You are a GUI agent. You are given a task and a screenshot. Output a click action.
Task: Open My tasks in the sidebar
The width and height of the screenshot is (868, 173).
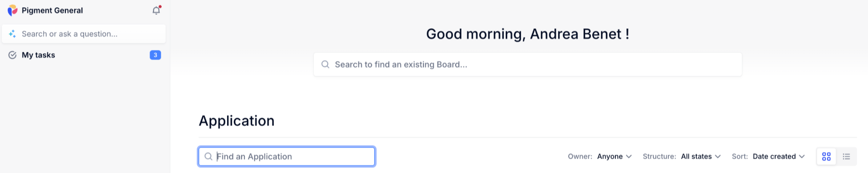[84, 55]
